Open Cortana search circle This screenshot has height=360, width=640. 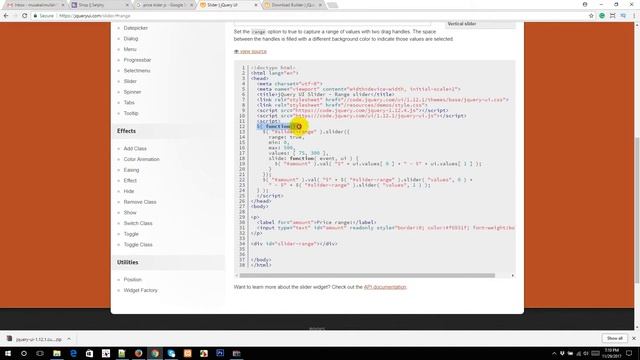24,353
